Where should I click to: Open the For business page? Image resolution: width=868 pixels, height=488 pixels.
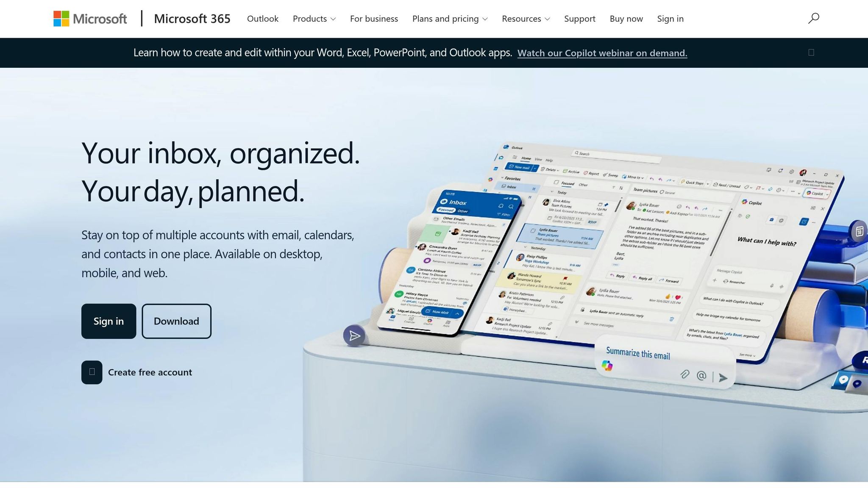374,19
